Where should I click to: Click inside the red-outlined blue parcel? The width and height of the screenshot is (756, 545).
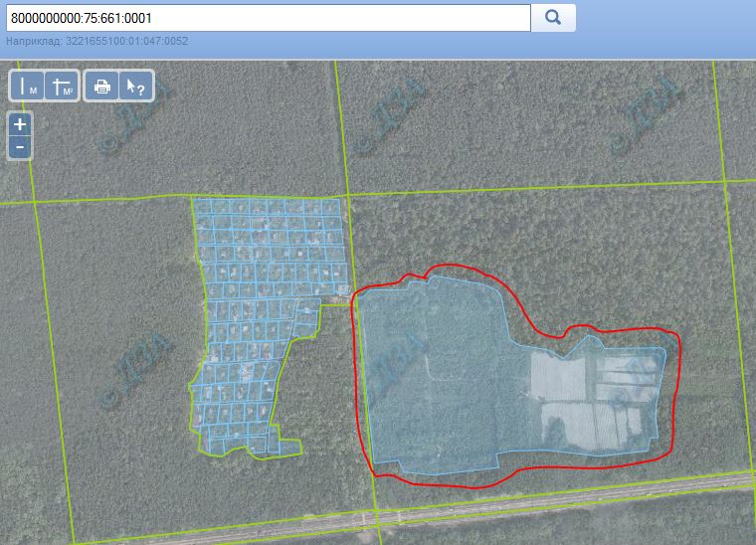[x=438, y=378]
